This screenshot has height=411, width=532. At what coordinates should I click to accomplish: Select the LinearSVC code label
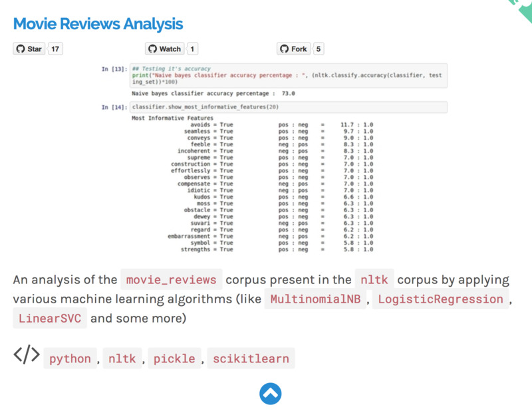[x=50, y=319]
